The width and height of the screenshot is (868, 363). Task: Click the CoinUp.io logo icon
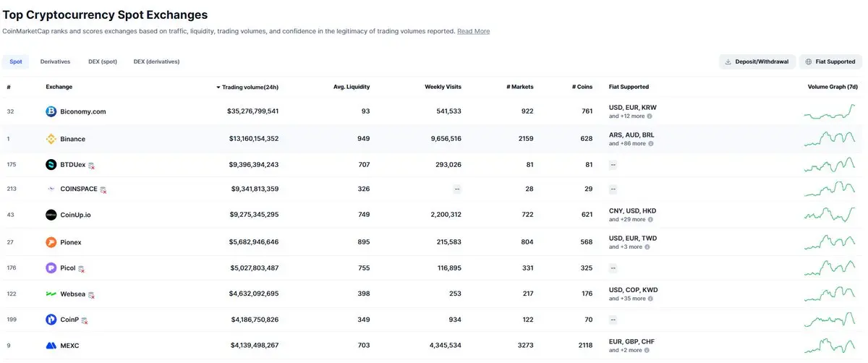[x=51, y=215]
